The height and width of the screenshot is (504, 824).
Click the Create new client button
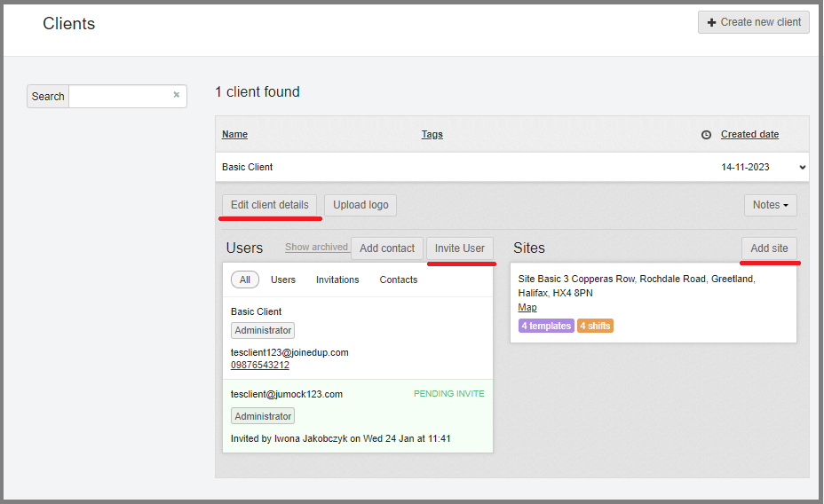(x=753, y=22)
